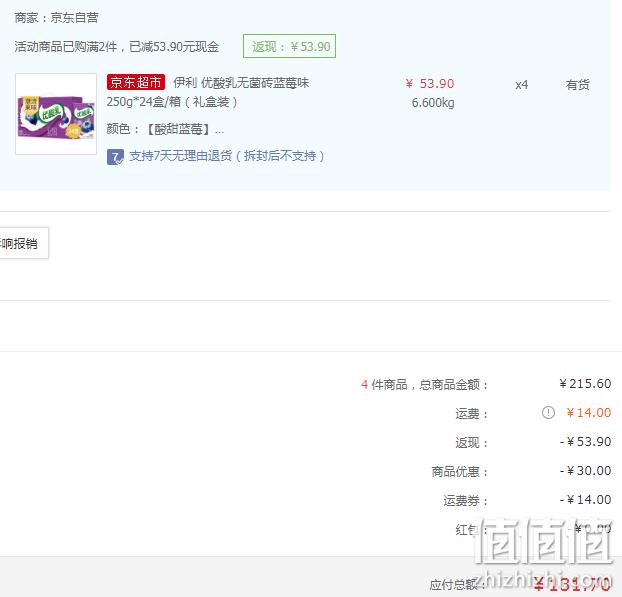The height and width of the screenshot is (597, 622).
Task: Open the Yili yogurt product thumbnail
Action: [56, 114]
